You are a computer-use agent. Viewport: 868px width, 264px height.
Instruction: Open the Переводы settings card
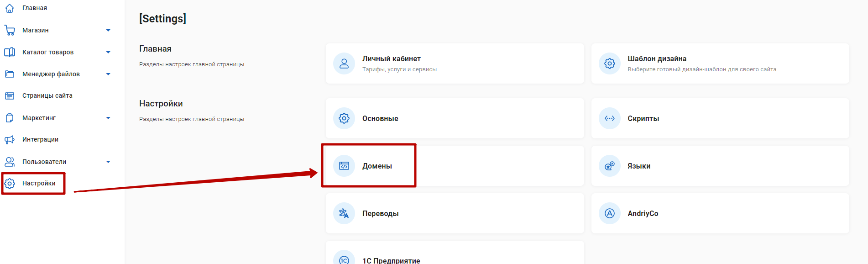coord(455,213)
